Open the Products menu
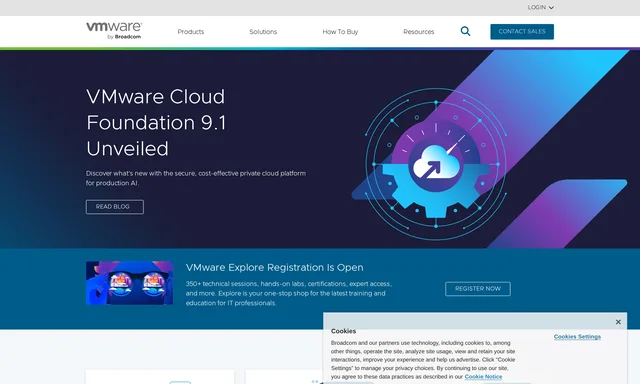The height and width of the screenshot is (384, 640). click(191, 32)
